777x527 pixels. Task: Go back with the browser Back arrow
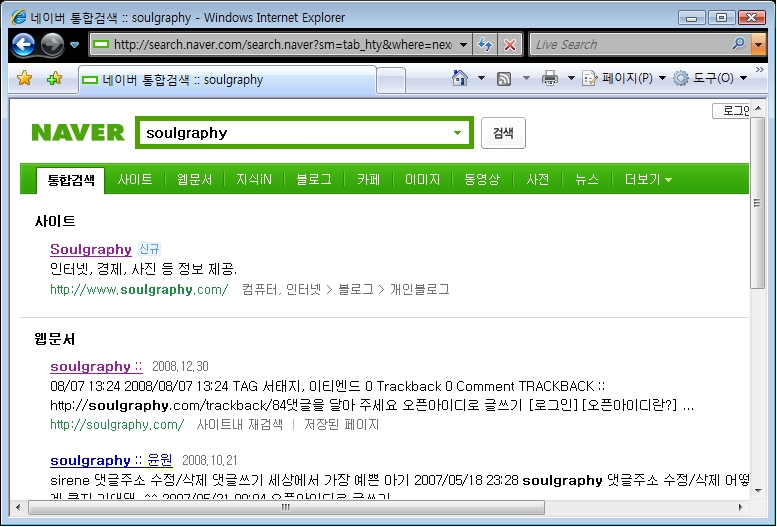click(x=23, y=45)
